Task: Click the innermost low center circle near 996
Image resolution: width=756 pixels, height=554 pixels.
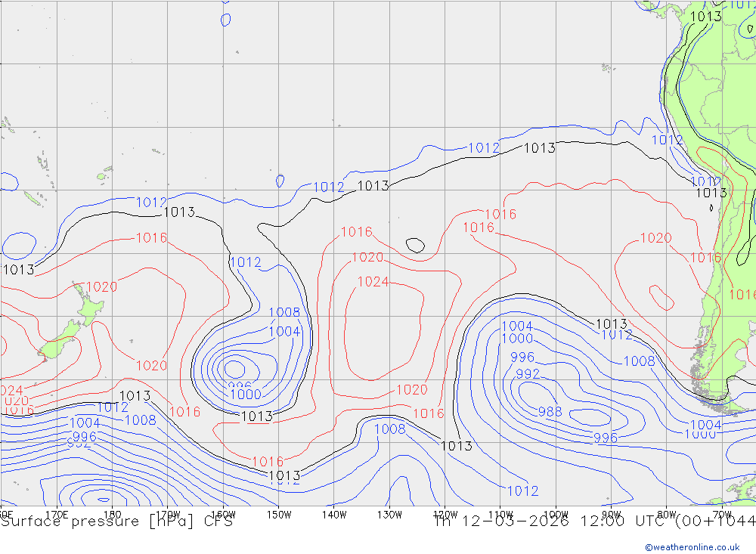Action: (x=235, y=369)
